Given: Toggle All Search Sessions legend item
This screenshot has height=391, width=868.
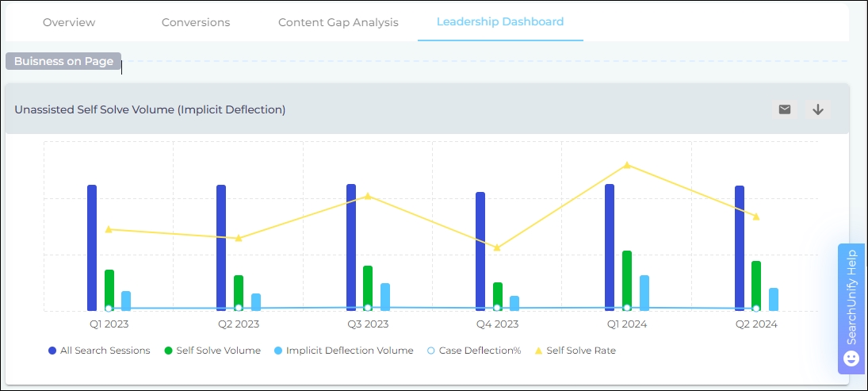Looking at the screenshot, I should coord(99,351).
